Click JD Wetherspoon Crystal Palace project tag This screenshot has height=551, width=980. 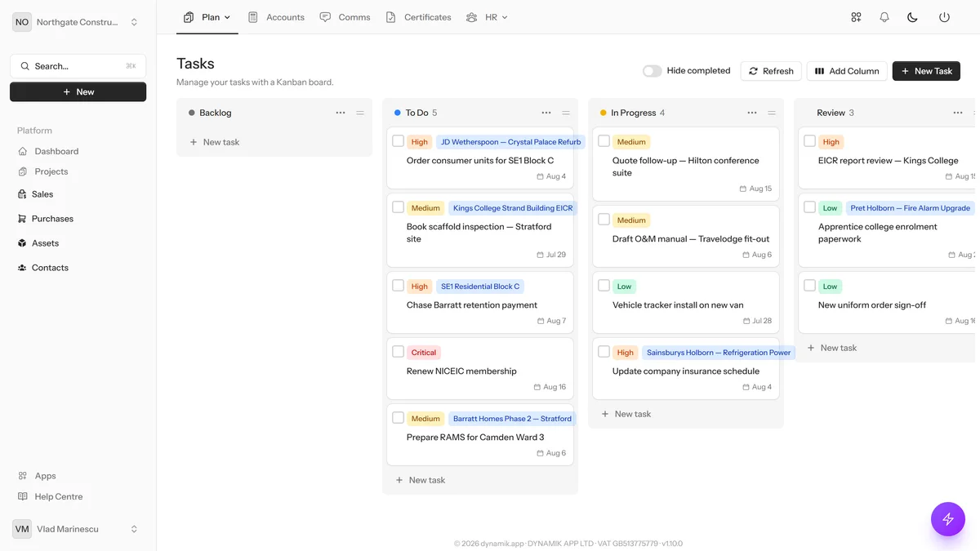point(510,142)
